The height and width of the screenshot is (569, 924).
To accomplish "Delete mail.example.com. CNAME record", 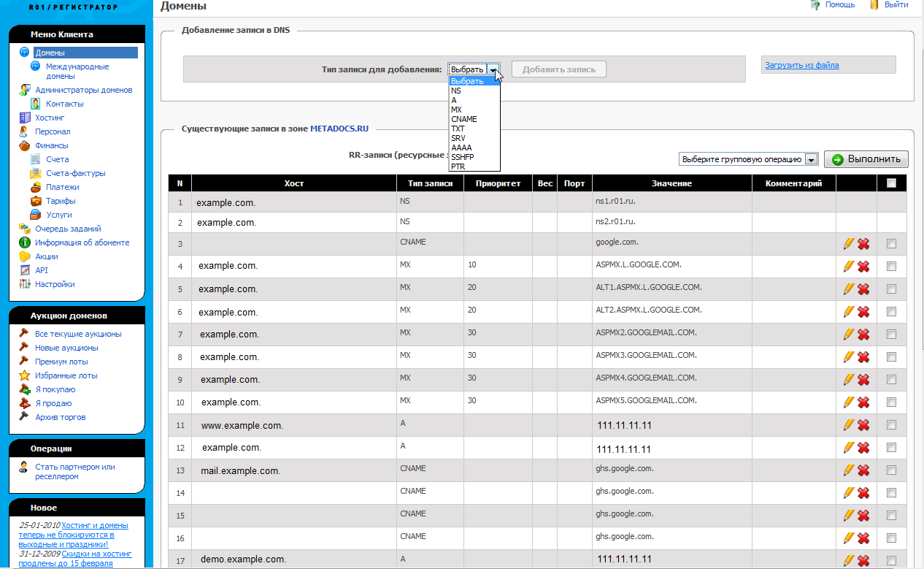I will pos(863,471).
